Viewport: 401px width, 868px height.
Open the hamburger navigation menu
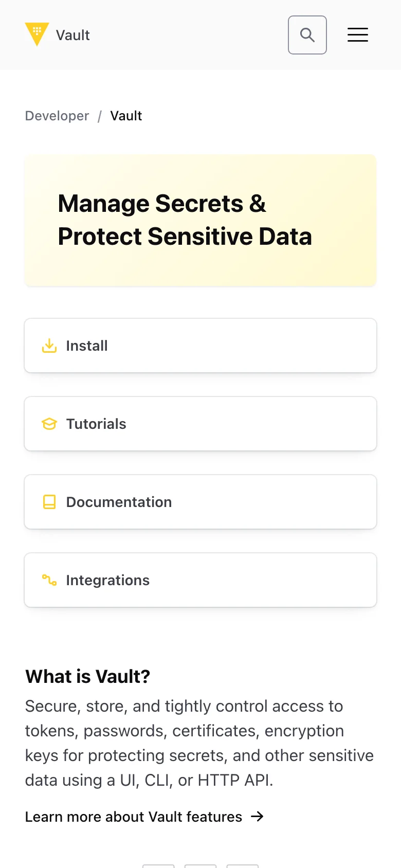pyautogui.click(x=358, y=35)
